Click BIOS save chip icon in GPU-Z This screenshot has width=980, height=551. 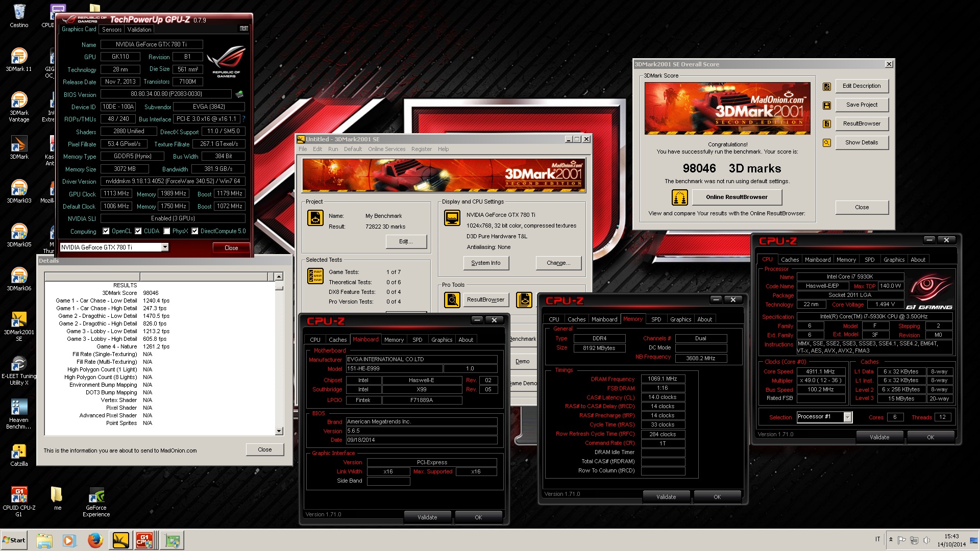pyautogui.click(x=239, y=94)
